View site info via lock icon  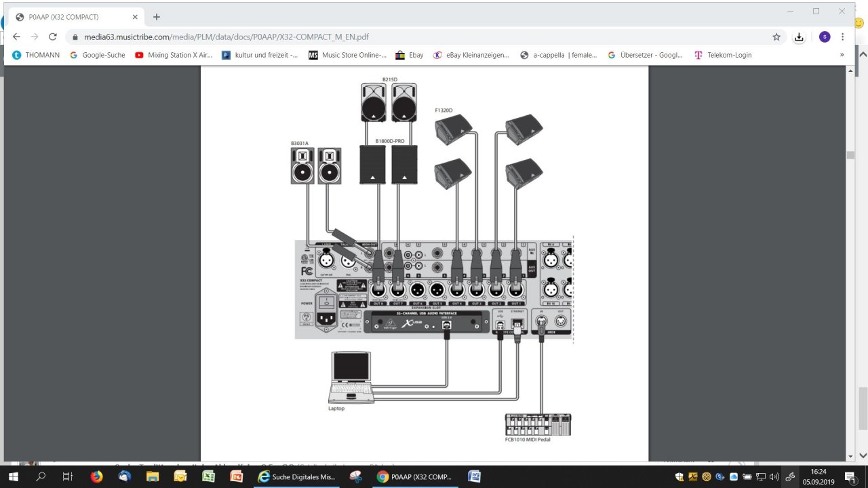[x=76, y=37]
